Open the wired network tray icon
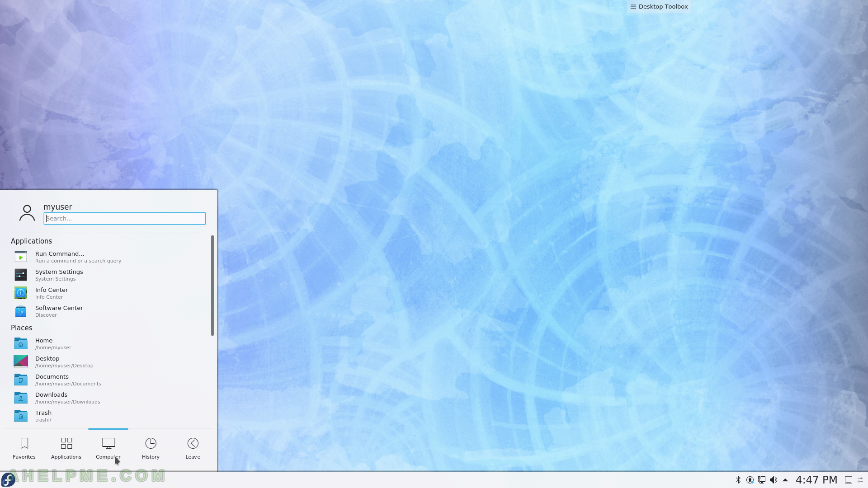868x488 pixels. 762,480
